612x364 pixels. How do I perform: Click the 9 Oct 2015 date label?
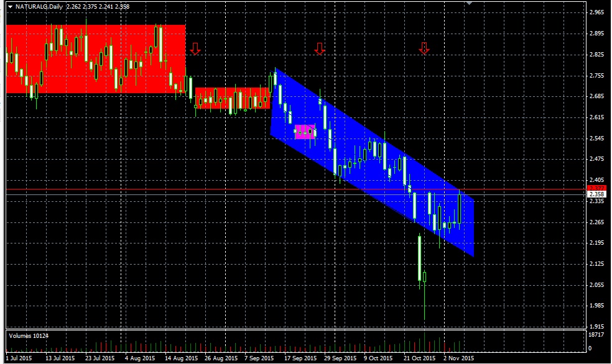click(x=379, y=358)
